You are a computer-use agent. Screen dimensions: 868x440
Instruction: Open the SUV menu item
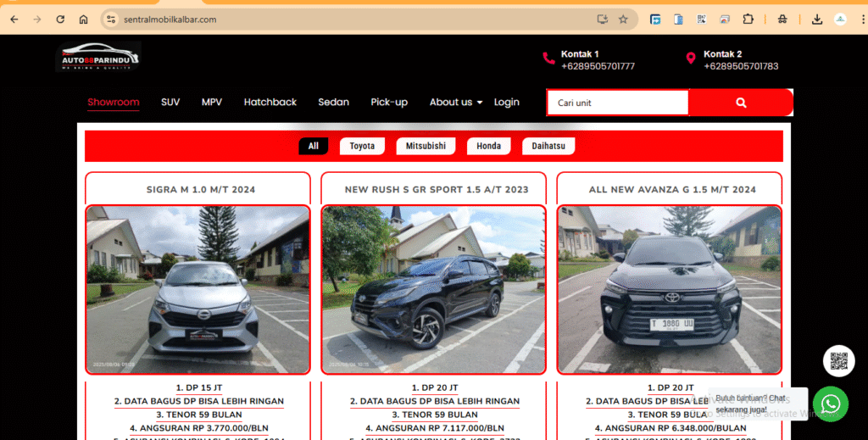(170, 103)
